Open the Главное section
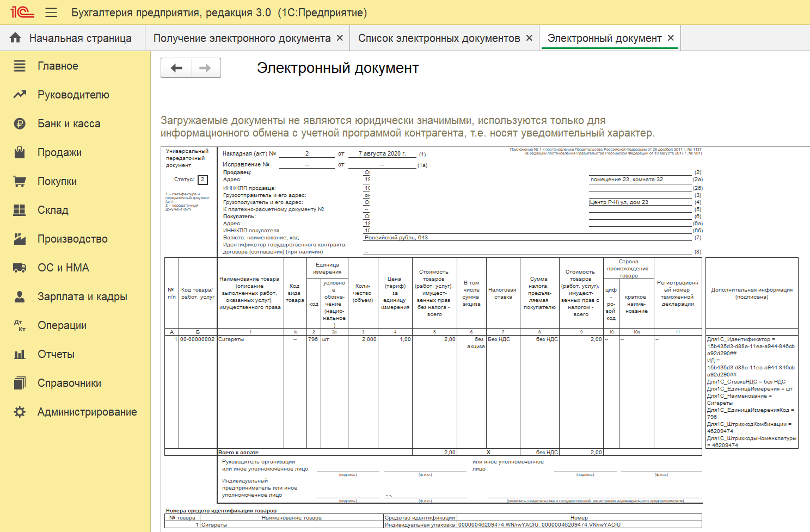 click(x=58, y=66)
